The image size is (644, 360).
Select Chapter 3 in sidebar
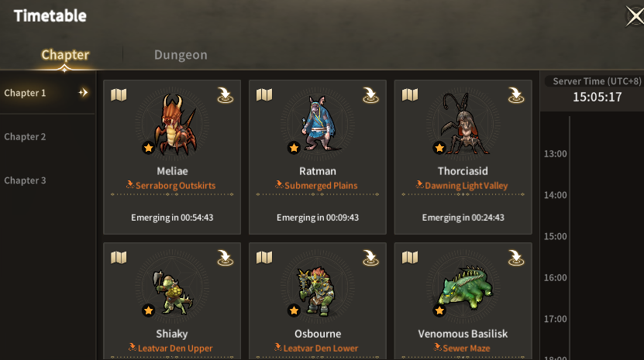[x=25, y=180]
